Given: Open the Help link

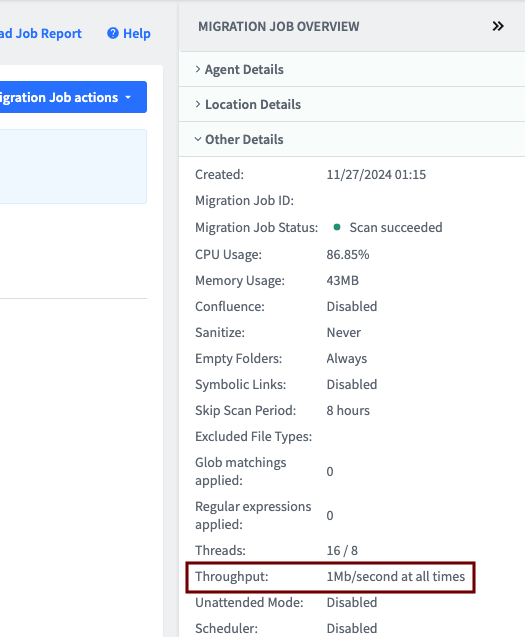Looking at the screenshot, I should pyautogui.click(x=129, y=33).
